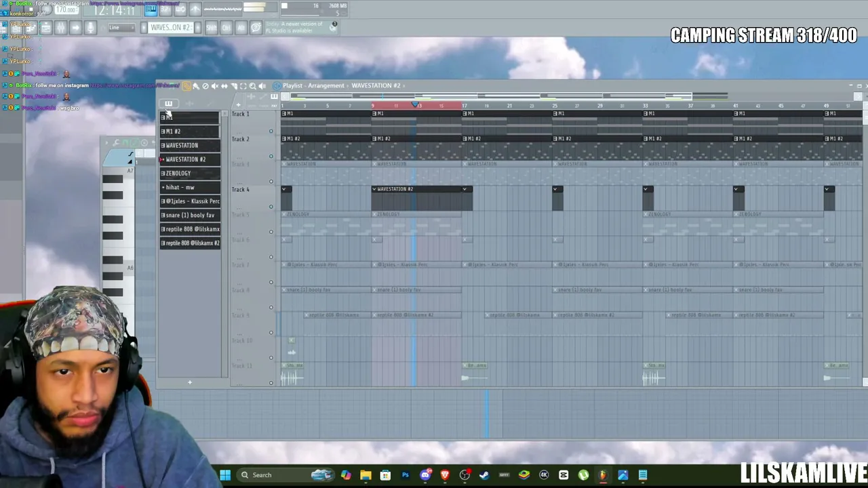
Task: Click the highlighted blue view button in top toolbar
Action: pyautogui.click(x=151, y=9)
